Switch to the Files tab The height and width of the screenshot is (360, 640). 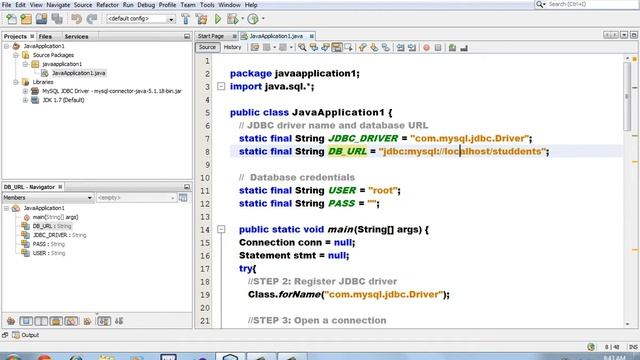(x=45, y=36)
